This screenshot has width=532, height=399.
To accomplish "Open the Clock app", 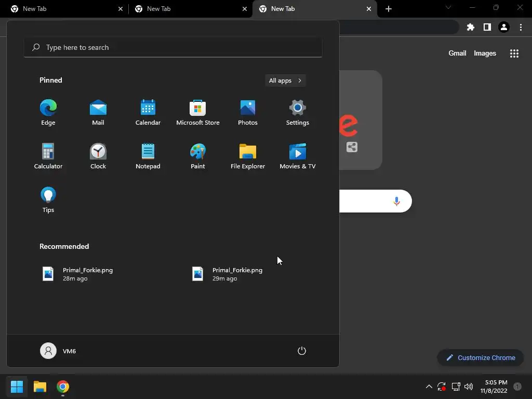I will [x=98, y=156].
